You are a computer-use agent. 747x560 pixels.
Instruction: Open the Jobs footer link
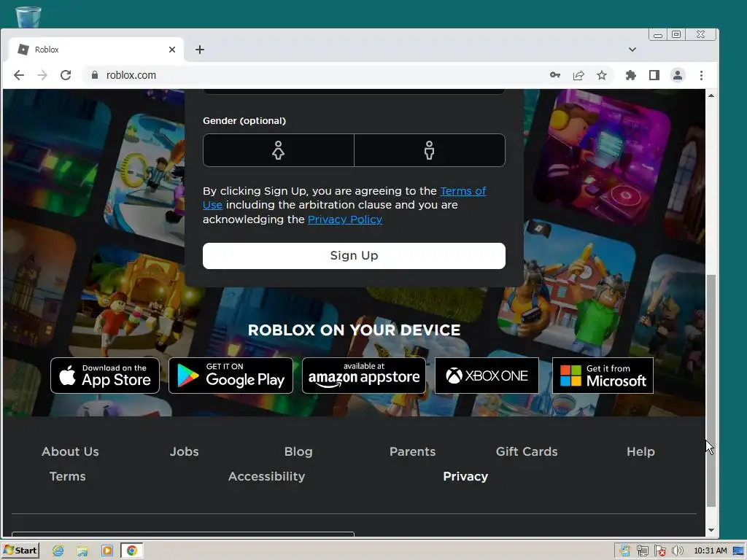pos(185,451)
